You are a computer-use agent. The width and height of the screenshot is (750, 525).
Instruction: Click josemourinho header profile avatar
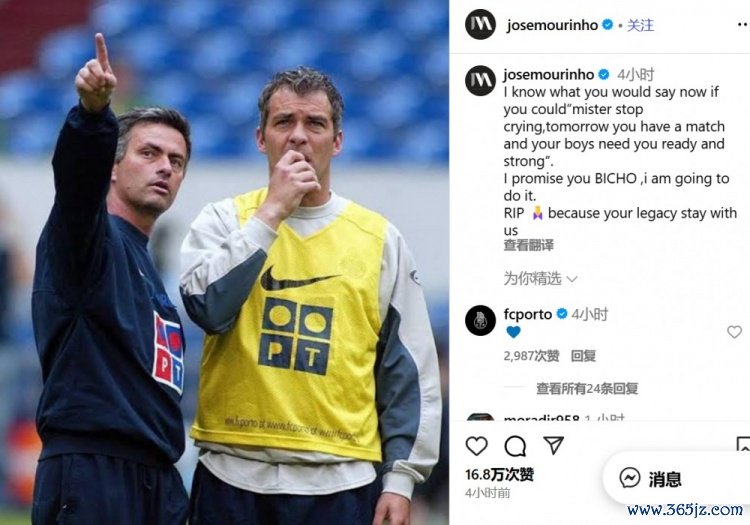click(x=480, y=24)
